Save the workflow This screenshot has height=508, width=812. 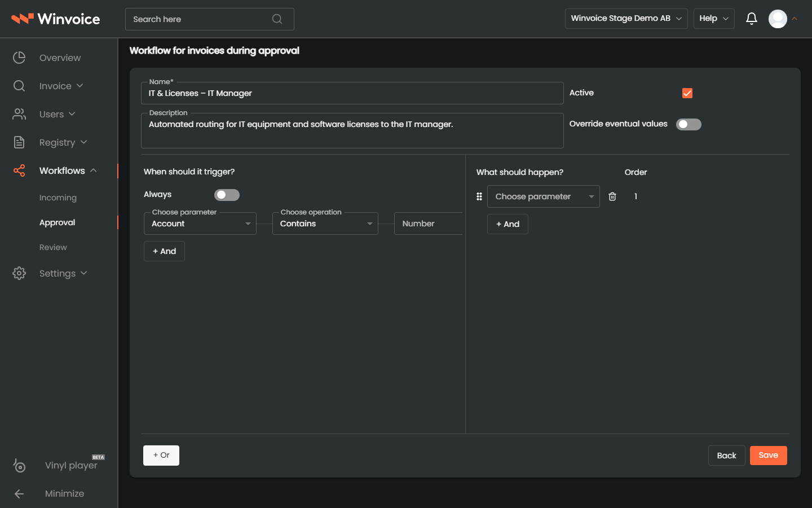769,456
